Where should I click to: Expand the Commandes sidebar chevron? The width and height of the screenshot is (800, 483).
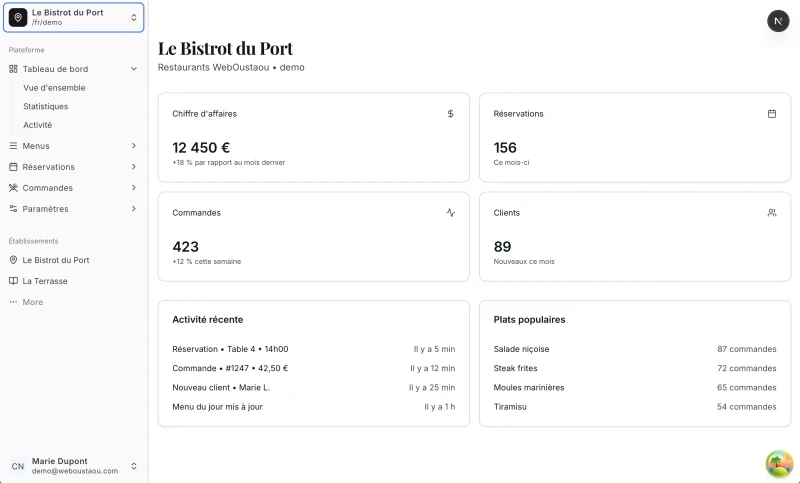point(134,188)
